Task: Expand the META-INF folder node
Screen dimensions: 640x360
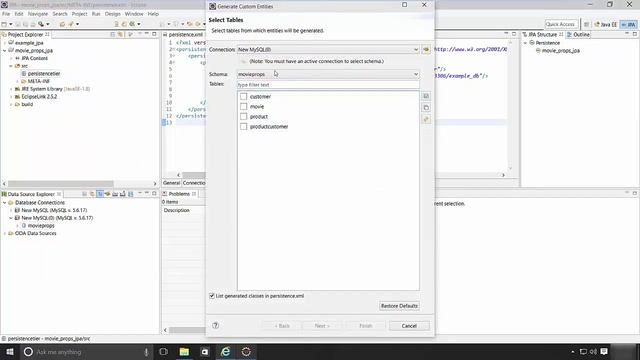Action: pos(18,81)
